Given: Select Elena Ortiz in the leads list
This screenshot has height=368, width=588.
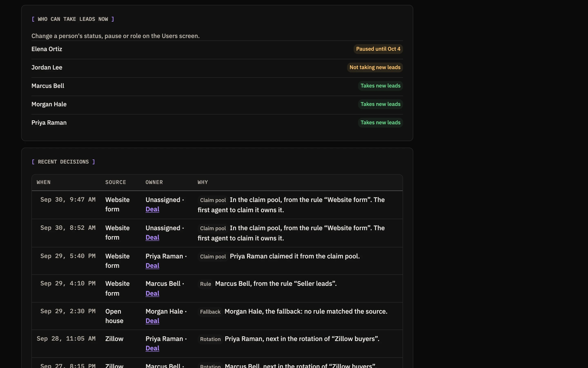Looking at the screenshot, I should [x=47, y=49].
